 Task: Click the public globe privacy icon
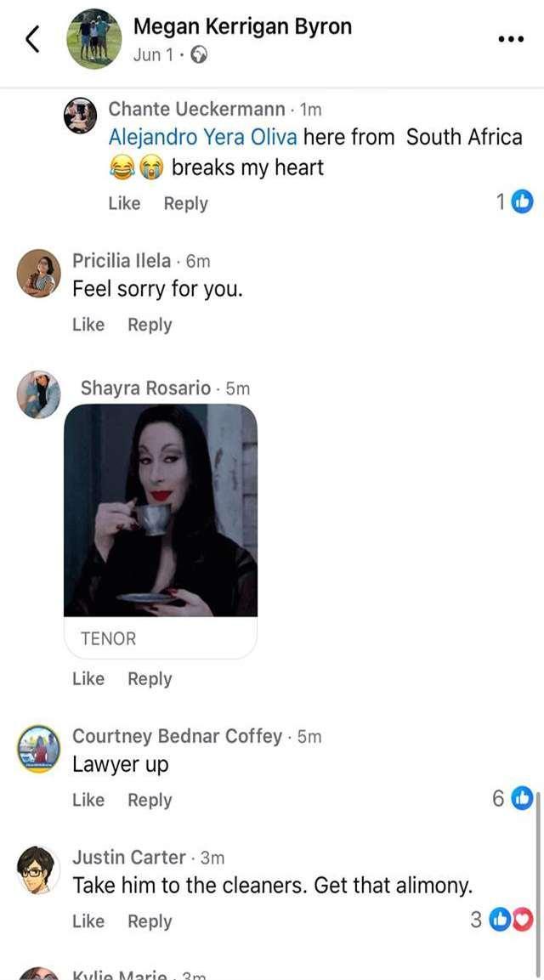pos(199,55)
